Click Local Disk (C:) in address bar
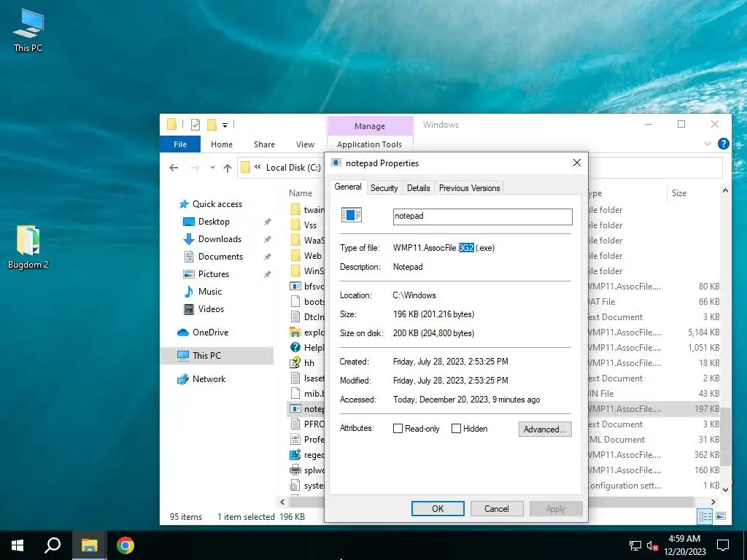747x560 pixels. [x=293, y=168]
